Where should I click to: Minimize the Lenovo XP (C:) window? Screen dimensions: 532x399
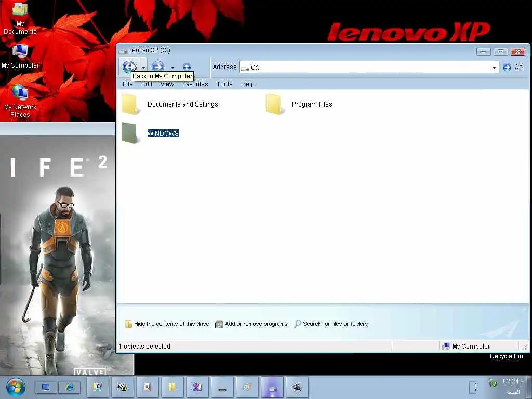483,51
